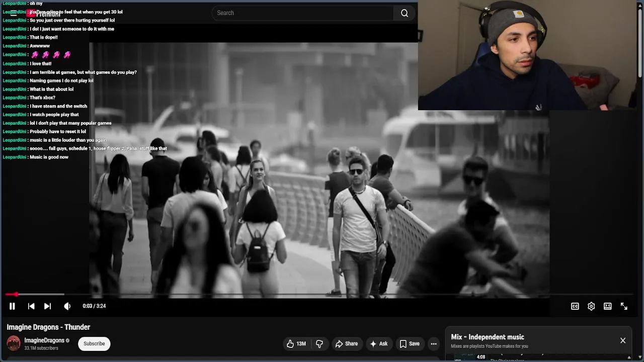644x362 pixels.
Task: Close the Mix - Independent music panel
Action: tap(623, 340)
